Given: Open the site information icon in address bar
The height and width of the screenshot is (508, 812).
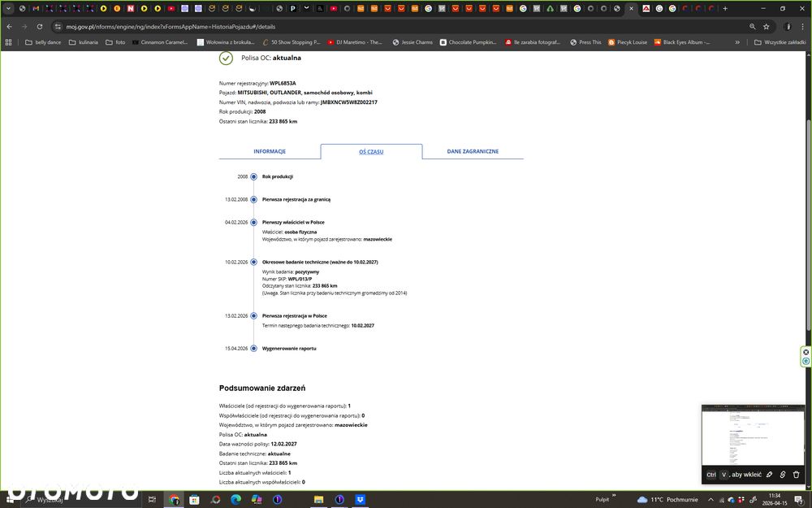Looking at the screenshot, I should pos(58,27).
